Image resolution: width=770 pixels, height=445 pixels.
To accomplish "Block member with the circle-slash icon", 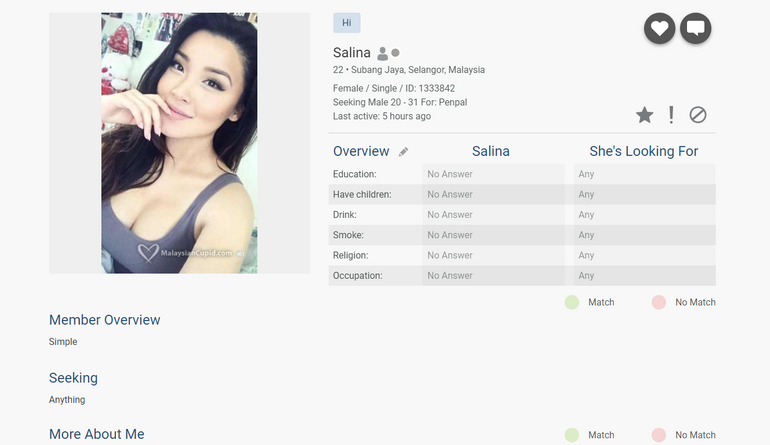I will pos(697,115).
